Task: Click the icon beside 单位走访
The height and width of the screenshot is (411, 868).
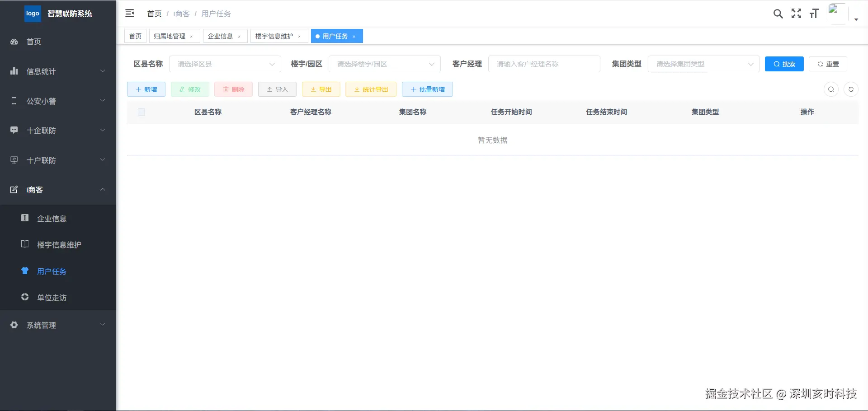Action: (25, 297)
